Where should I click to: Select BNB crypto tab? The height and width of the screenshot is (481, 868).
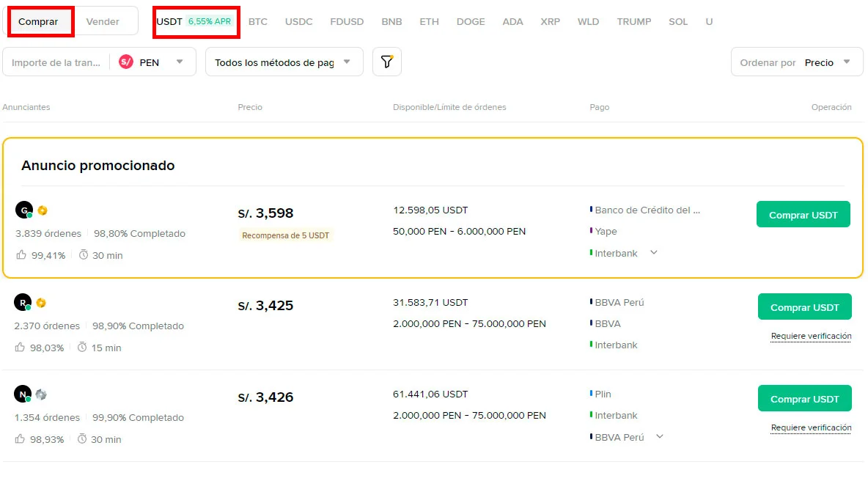[391, 21]
